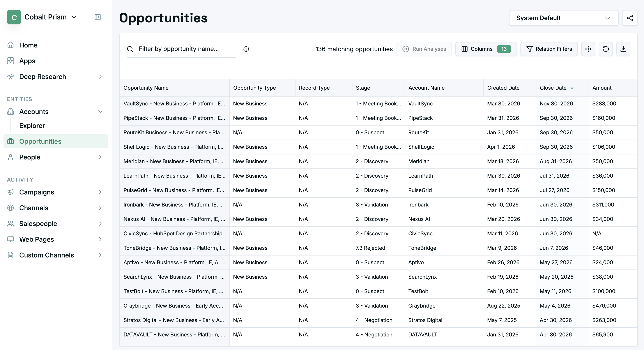Go to Explorer under Accounts
The image size is (644, 350).
click(32, 126)
